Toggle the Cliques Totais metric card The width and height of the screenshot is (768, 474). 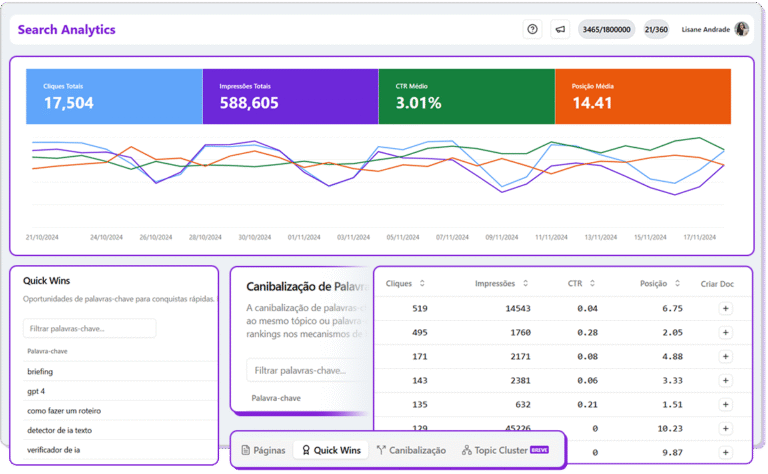coord(115,96)
